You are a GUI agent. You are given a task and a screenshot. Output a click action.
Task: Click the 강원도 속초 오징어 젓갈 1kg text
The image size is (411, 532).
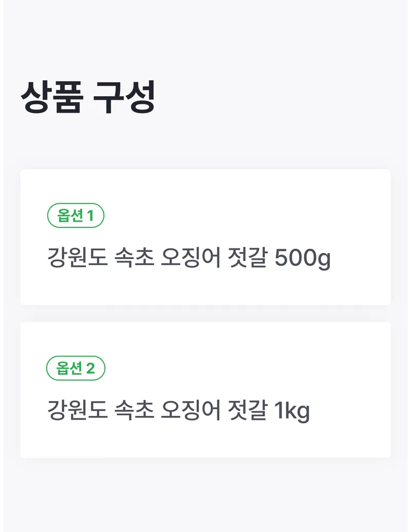coord(178,410)
